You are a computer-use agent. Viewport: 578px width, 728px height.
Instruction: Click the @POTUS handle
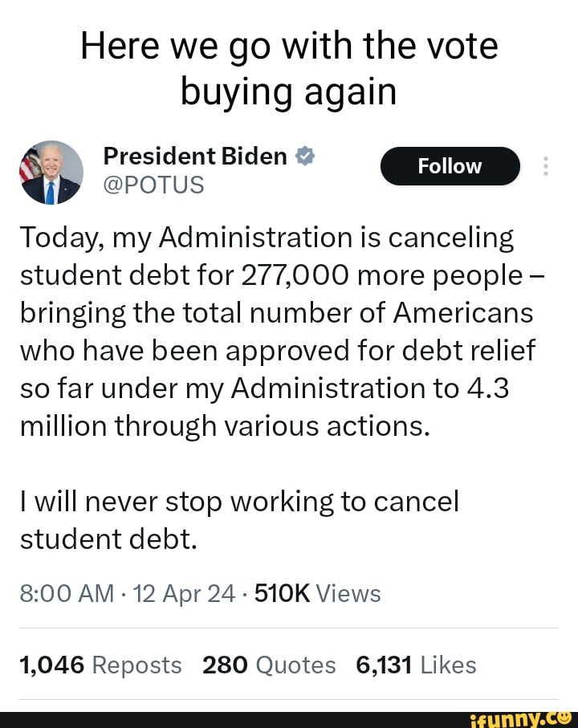[x=153, y=185]
